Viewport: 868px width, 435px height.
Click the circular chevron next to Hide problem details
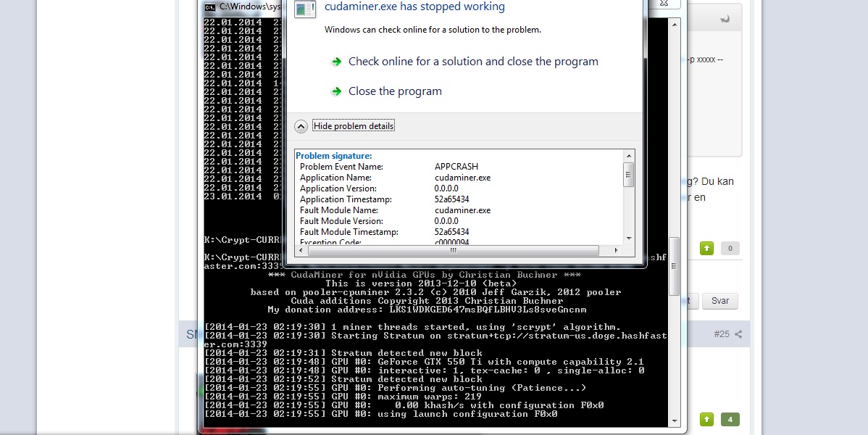[301, 126]
